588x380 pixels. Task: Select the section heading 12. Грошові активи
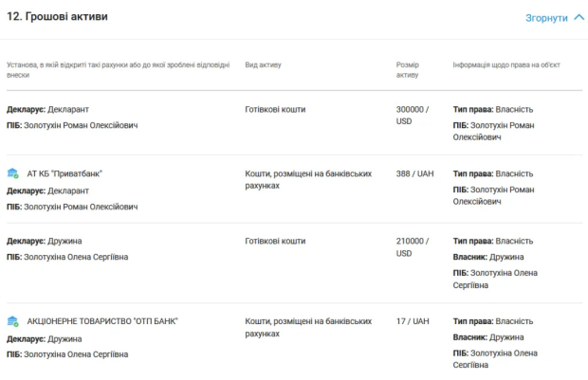[x=57, y=16]
